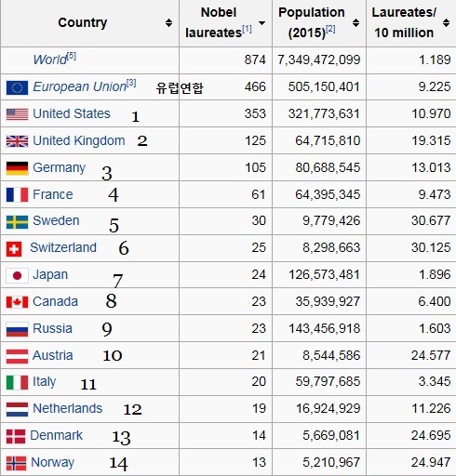Click the Japan flag icon

tap(17, 275)
